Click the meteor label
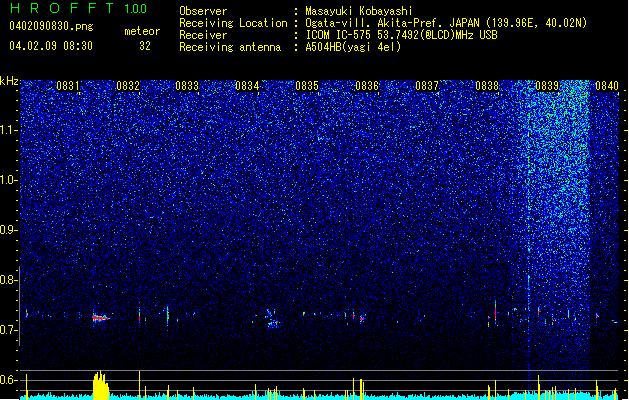 click(x=142, y=31)
